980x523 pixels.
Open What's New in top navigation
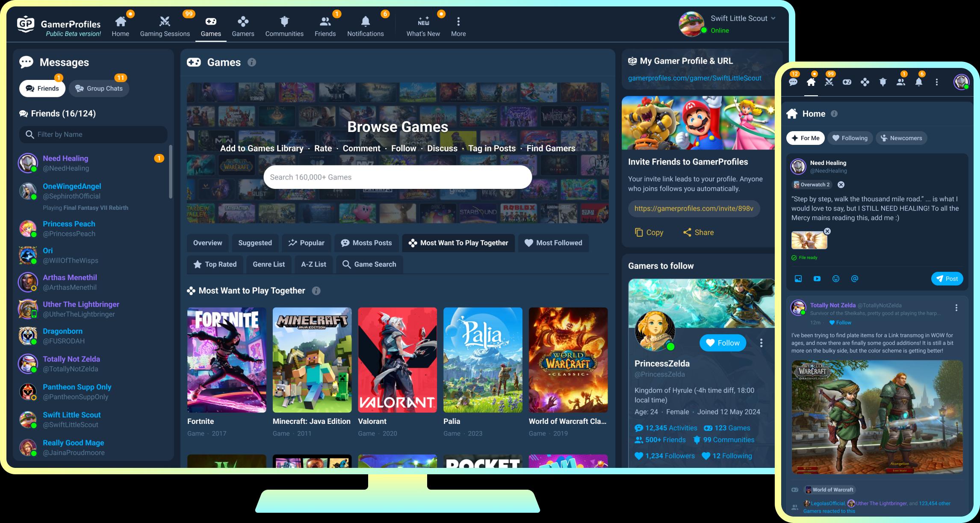coord(423,26)
